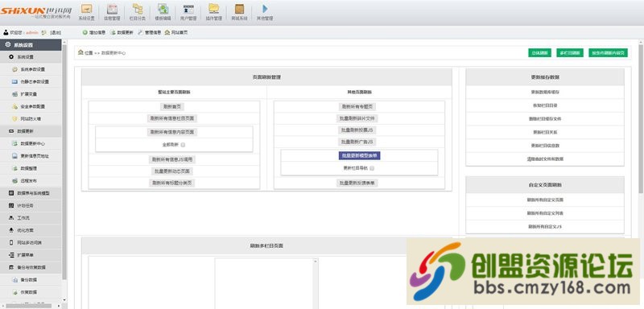Viewport: 644px width, 309px height.
Task: Click 批量刷新投票JS button
Action: point(357,130)
